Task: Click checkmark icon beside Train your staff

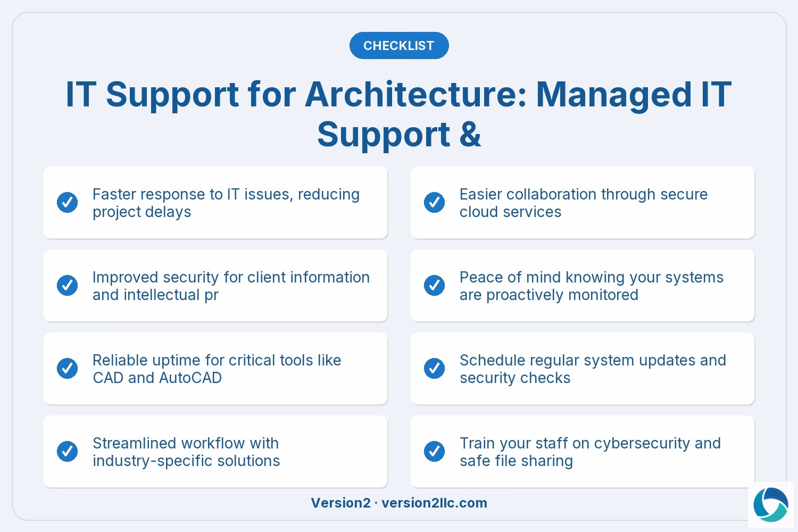Action: (435, 452)
